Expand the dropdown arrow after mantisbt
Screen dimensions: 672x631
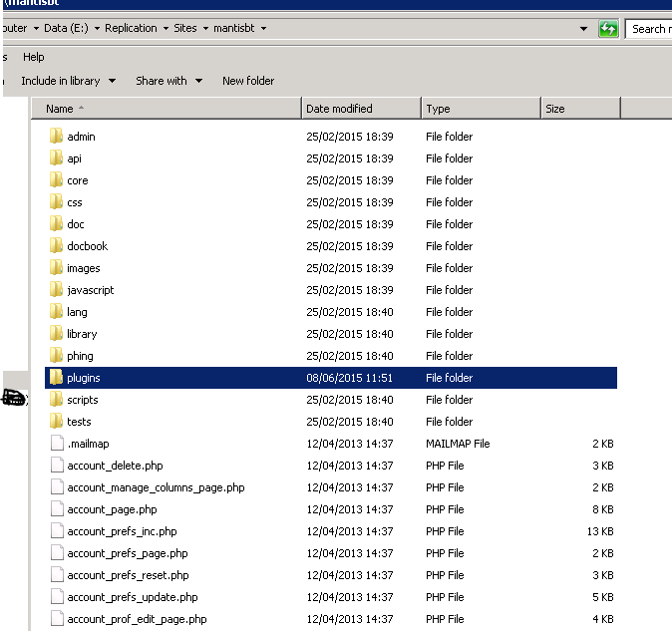(263, 29)
